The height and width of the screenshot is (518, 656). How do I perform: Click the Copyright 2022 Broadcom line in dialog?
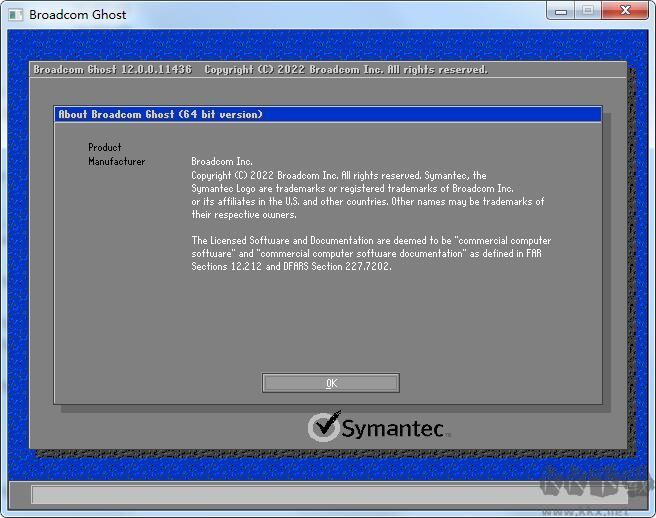(339, 175)
